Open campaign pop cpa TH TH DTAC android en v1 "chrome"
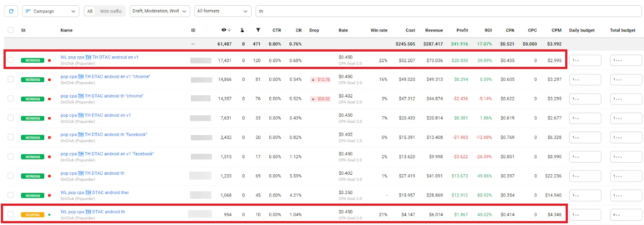This screenshot has height=225, width=644. coord(105,76)
